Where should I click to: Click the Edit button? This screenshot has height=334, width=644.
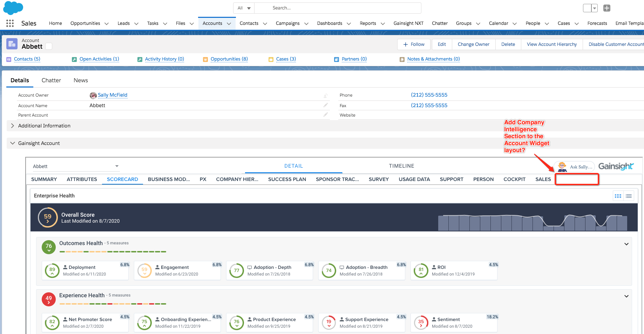[x=442, y=44]
